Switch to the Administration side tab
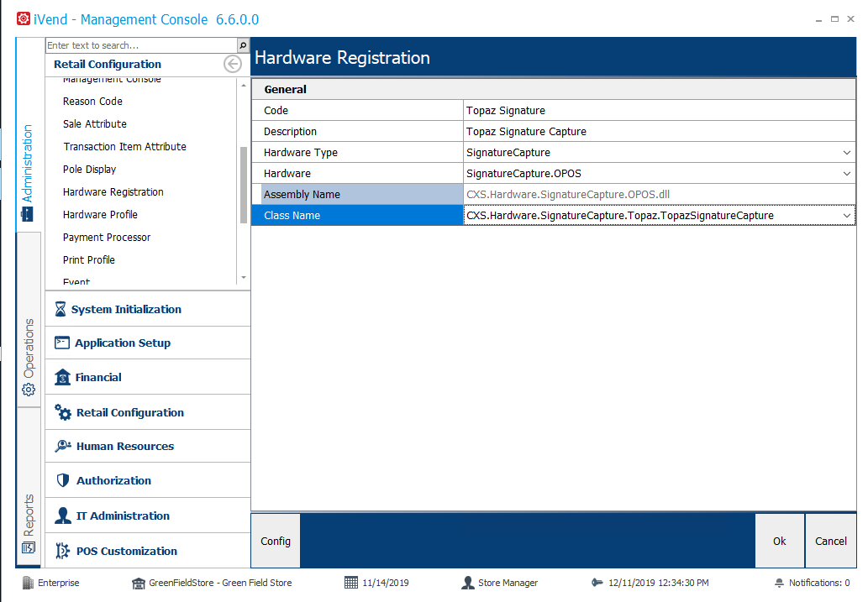This screenshot has height=602, width=868. point(28,135)
